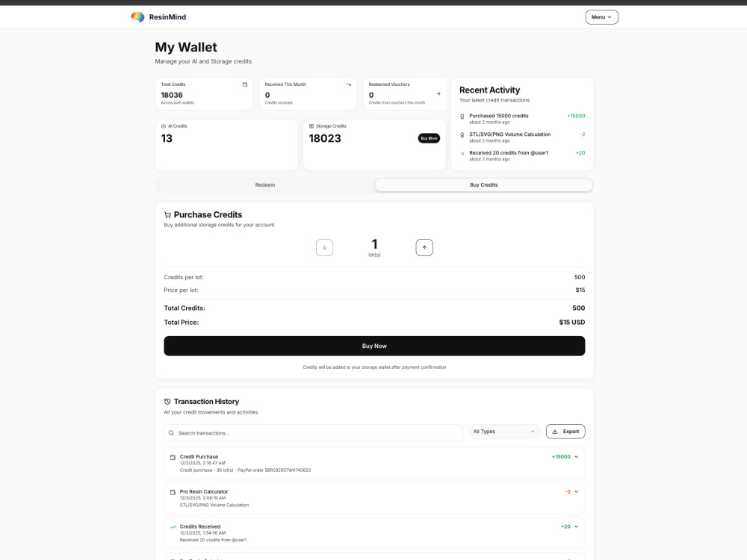Image resolution: width=747 pixels, height=560 pixels.
Task: Expand the Credit Purchase transaction row
Action: (x=576, y=457)
